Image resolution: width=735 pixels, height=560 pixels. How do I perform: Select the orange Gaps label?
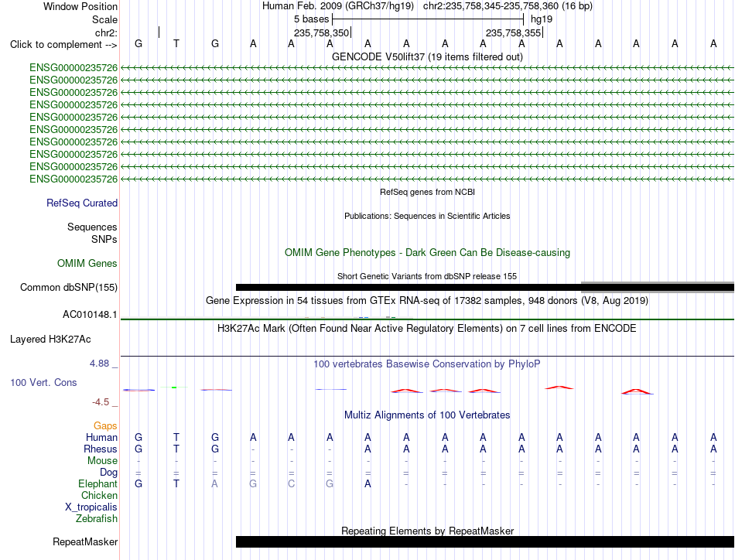point(105,425)
